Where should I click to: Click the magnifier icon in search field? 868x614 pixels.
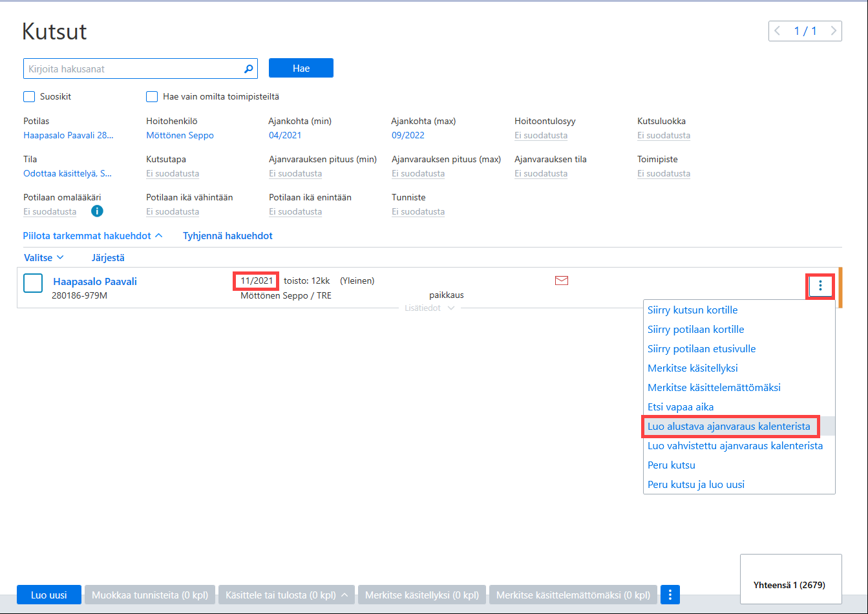[x=248, y=69]
